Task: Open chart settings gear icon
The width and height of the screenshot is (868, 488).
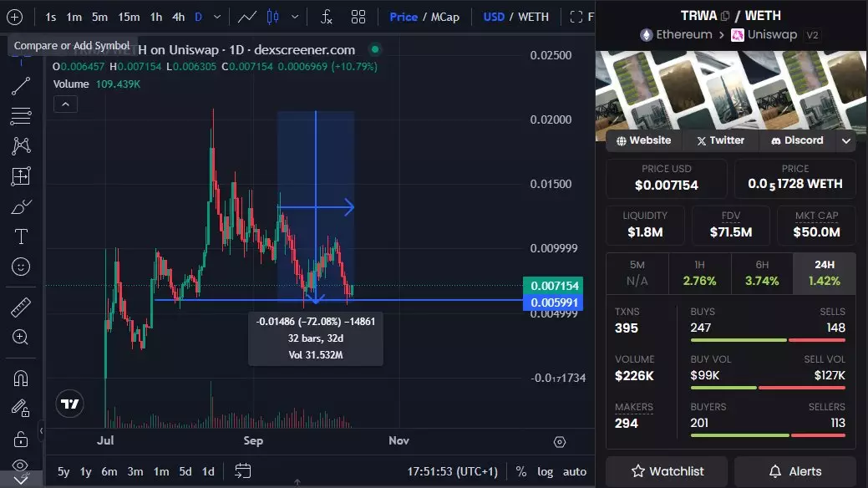Action: [560, 442]
